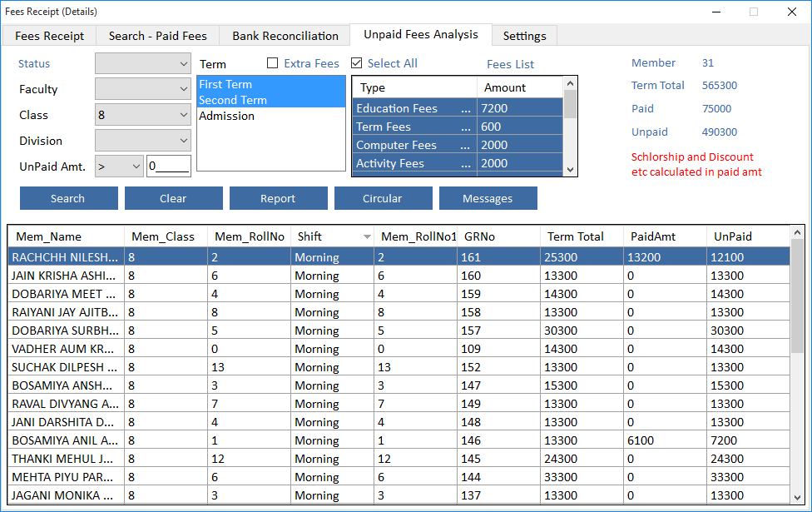The width and height of the screenshot is (812, 512).
Task: Sort by the Mem_Class column header
Action: click(x=166, y=236)
